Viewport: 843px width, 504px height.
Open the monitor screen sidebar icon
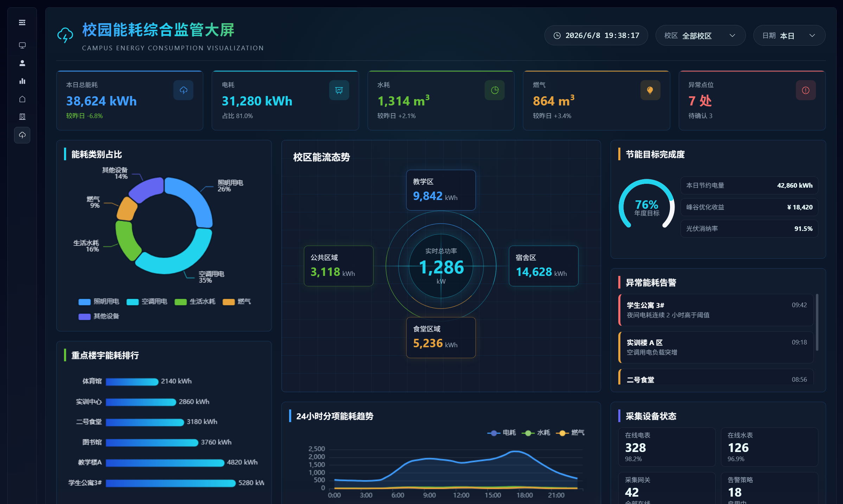pos(22,45)
